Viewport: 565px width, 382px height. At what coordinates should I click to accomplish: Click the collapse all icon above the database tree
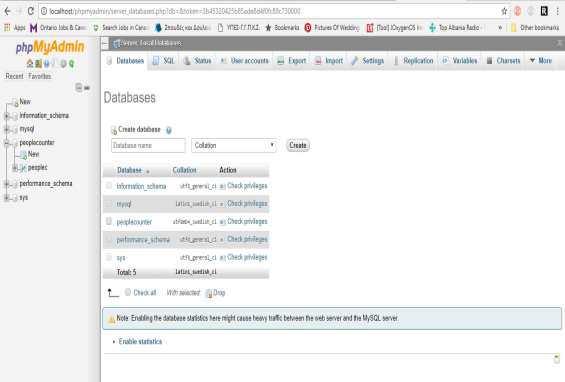pyautogui.click(x=79, y=87)
